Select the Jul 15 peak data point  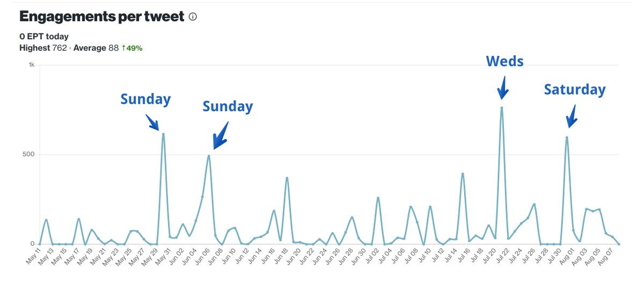(463, 173)
